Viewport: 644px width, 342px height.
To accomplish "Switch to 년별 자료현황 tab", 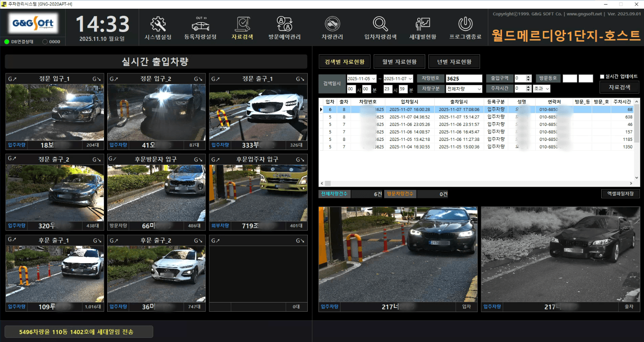I will pos(454,62).
